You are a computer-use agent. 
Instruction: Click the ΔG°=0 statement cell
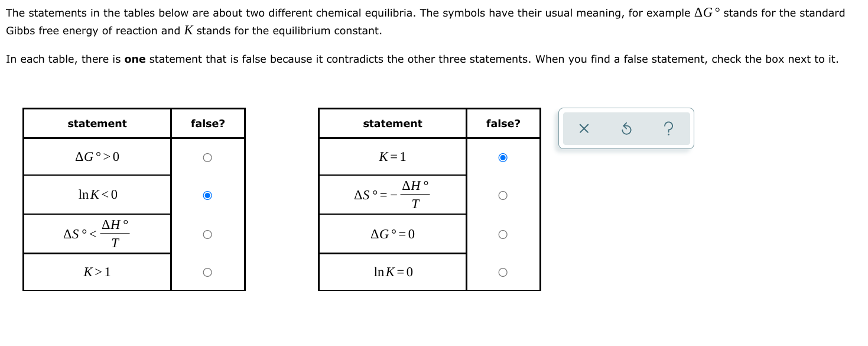392,234
